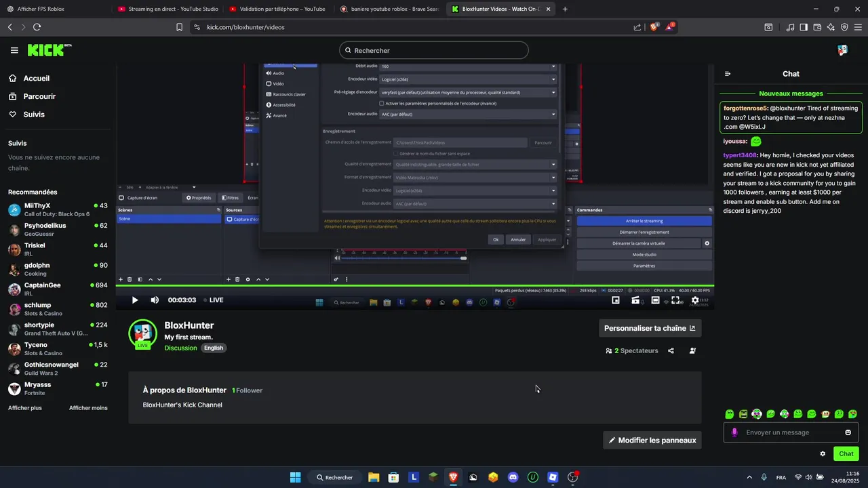This screenshot has width=868, height=488.
Task: Click Afficher moins link
Action: (88, 408)
